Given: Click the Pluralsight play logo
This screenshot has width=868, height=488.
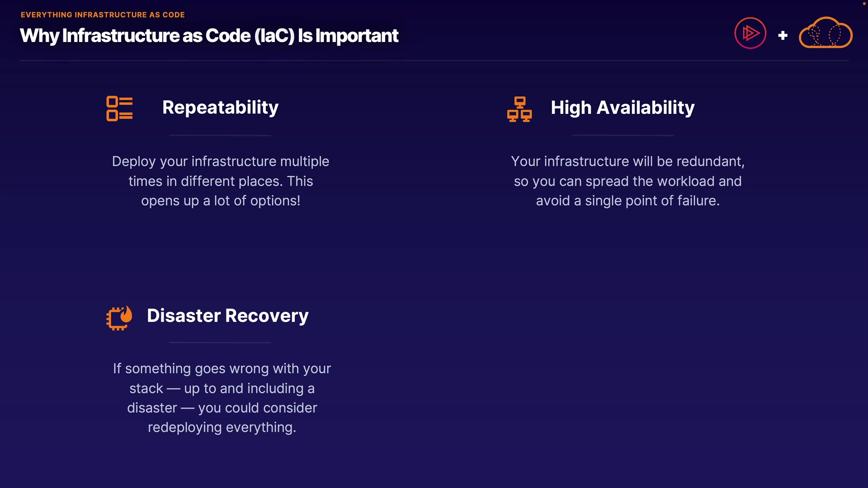Looking at the screenshot, I should 750,33.
